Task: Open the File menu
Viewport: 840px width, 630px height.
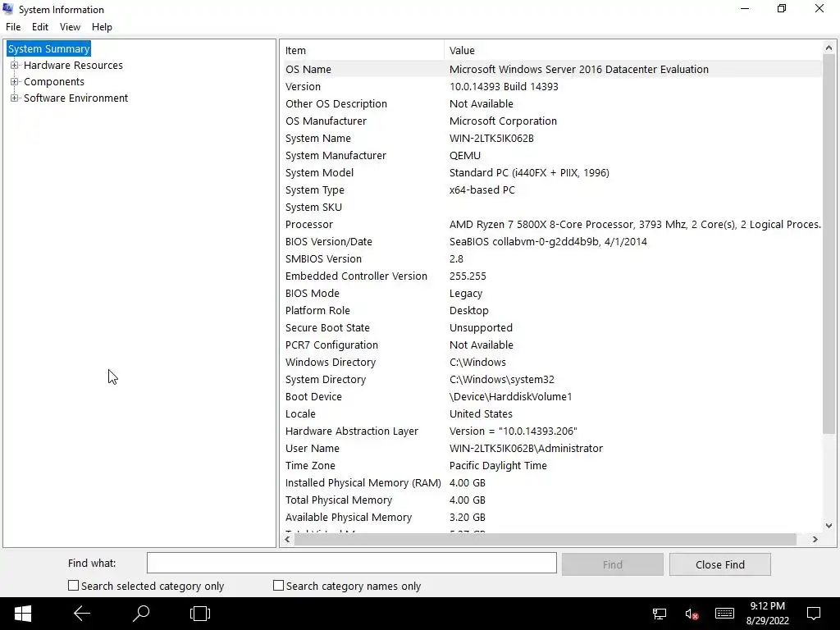Action: 13,27
